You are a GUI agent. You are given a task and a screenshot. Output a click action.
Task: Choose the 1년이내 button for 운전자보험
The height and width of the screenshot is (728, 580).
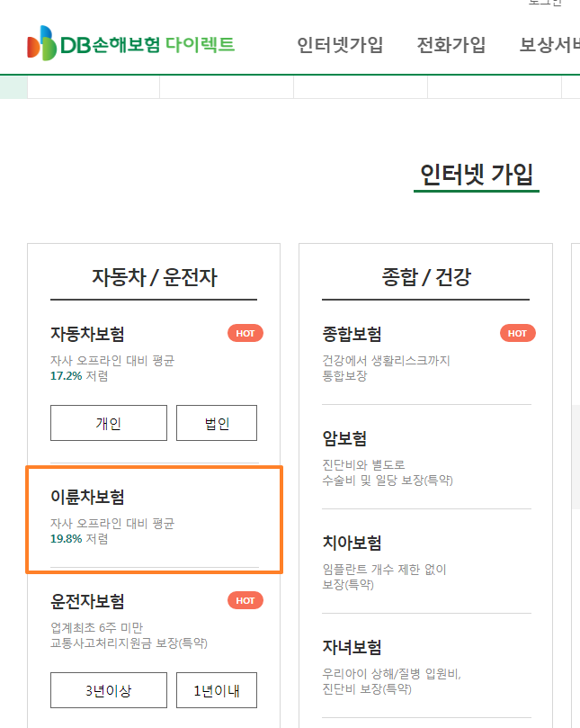point(217,690)
